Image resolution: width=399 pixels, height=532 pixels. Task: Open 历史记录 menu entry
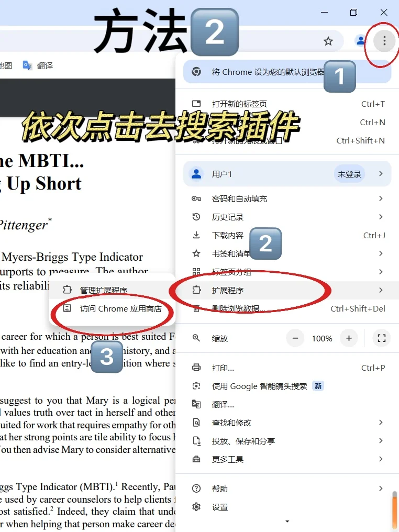point(287,217)
